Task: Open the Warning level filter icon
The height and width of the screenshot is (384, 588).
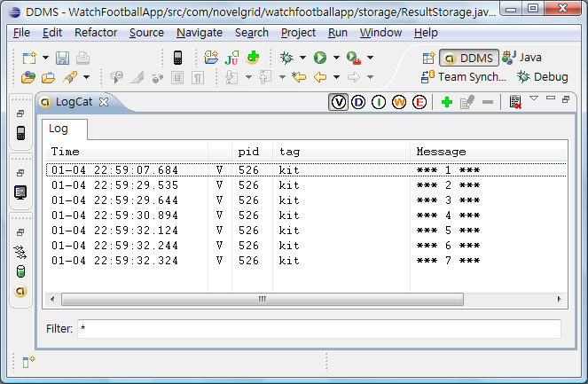Action: point(399,103)
